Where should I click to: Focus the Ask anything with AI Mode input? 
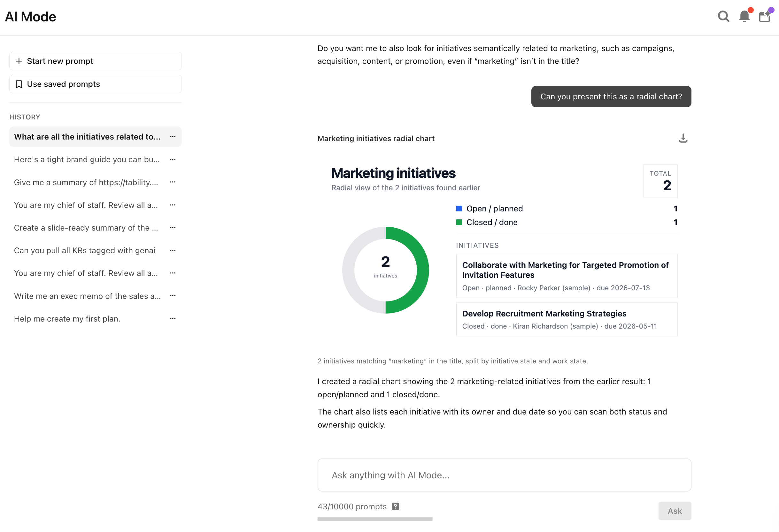[504, 475]
